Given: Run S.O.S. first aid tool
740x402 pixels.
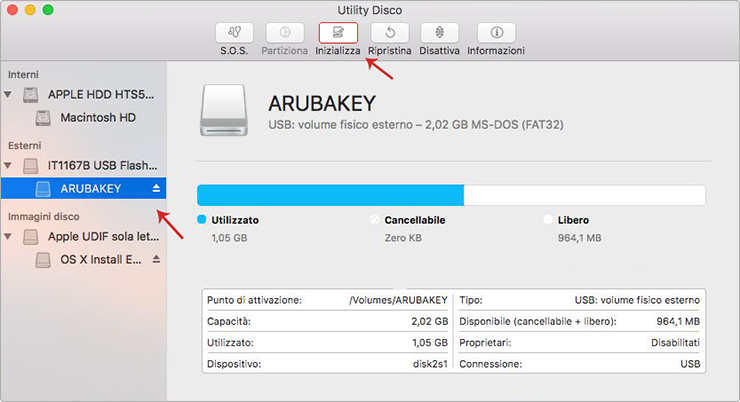Looking at the screenshot, I should tap(234, 33).
